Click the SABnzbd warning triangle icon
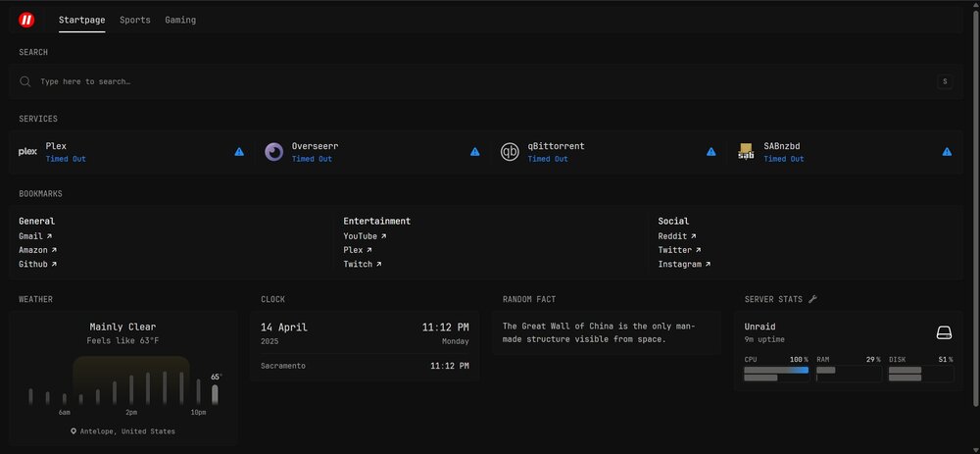 coord(947,152)
